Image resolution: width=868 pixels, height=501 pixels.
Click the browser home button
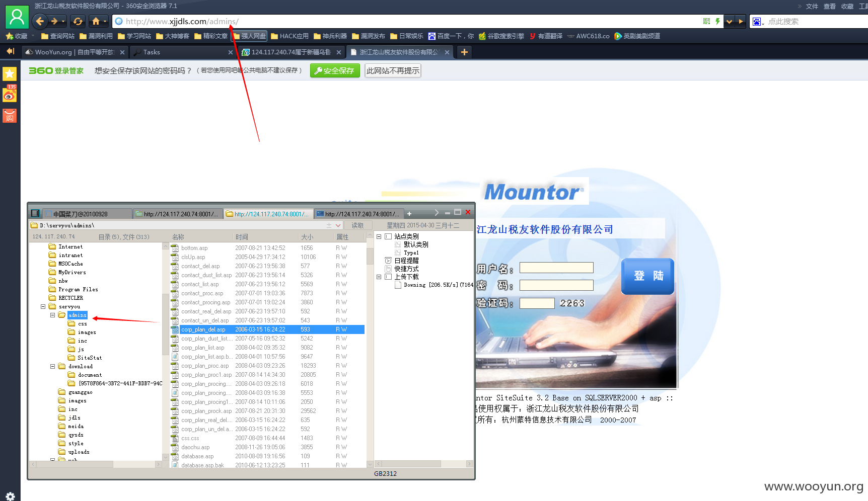[96, 21]
